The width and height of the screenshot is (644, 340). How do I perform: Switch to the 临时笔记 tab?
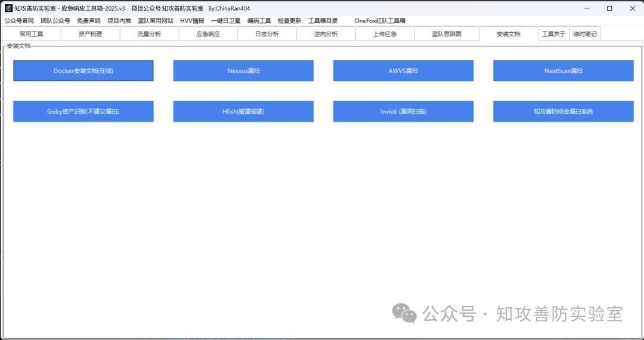586,34
